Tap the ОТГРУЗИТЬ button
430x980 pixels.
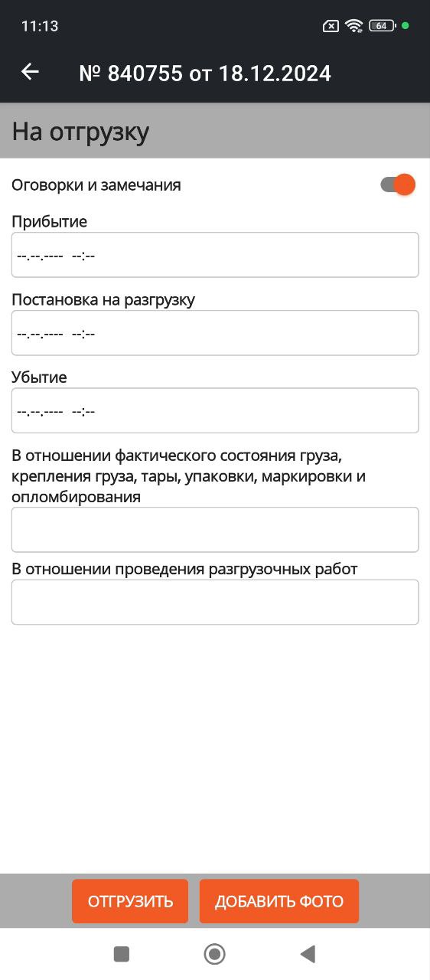tap(130, 901)
